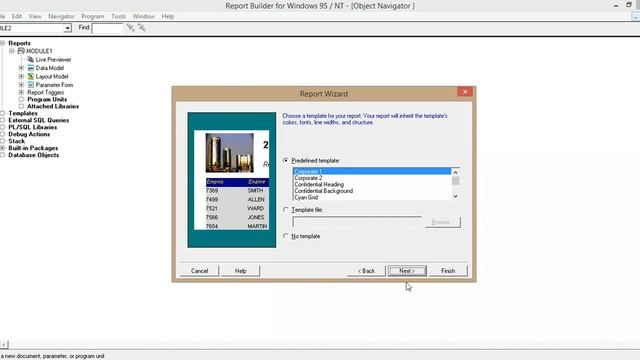Click the Find input field
This screenshot has width=640, height=360.
pos(107,28)
